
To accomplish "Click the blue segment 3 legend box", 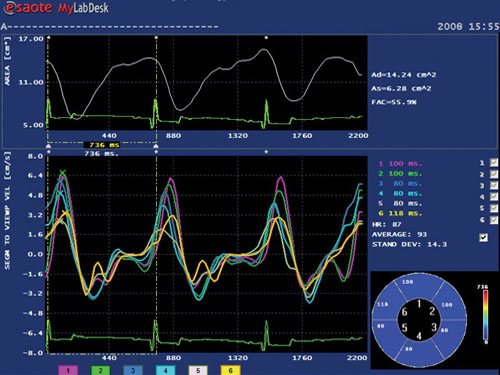I will pyautogui.click(x=133, y=370).
